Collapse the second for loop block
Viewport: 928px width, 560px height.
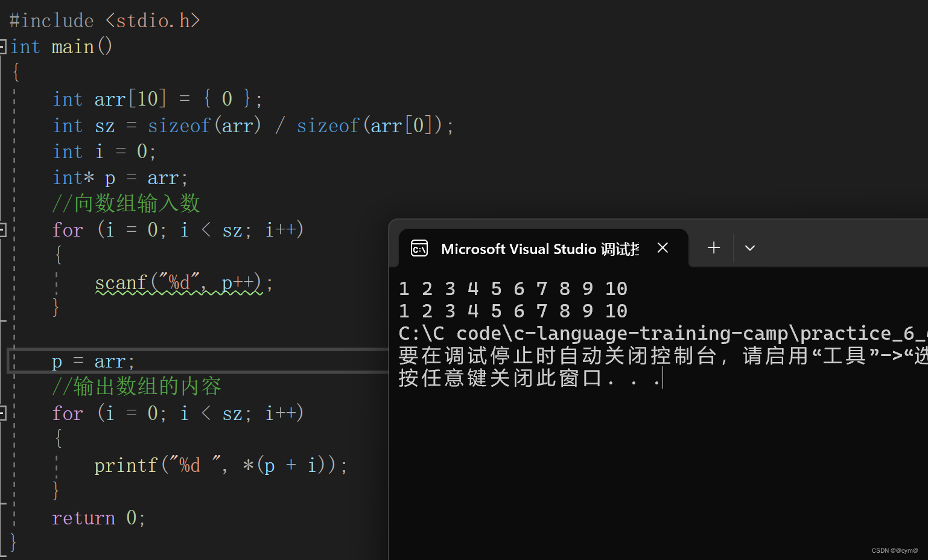pos(3,413)
